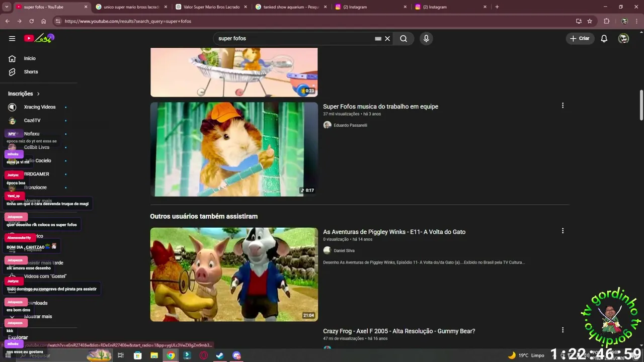Switch to the unico super mario bros tab
This screenshot has width=644, height=362.
(x=131, y=7)
